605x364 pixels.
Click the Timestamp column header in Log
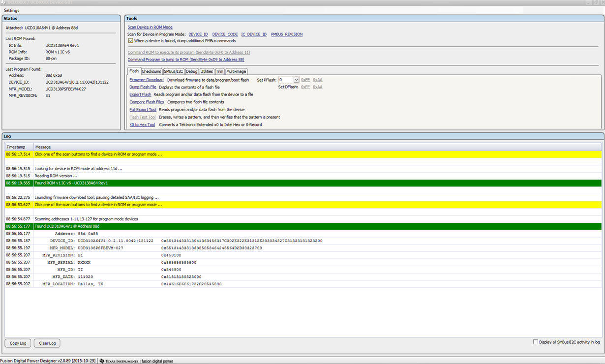point(19,147)
